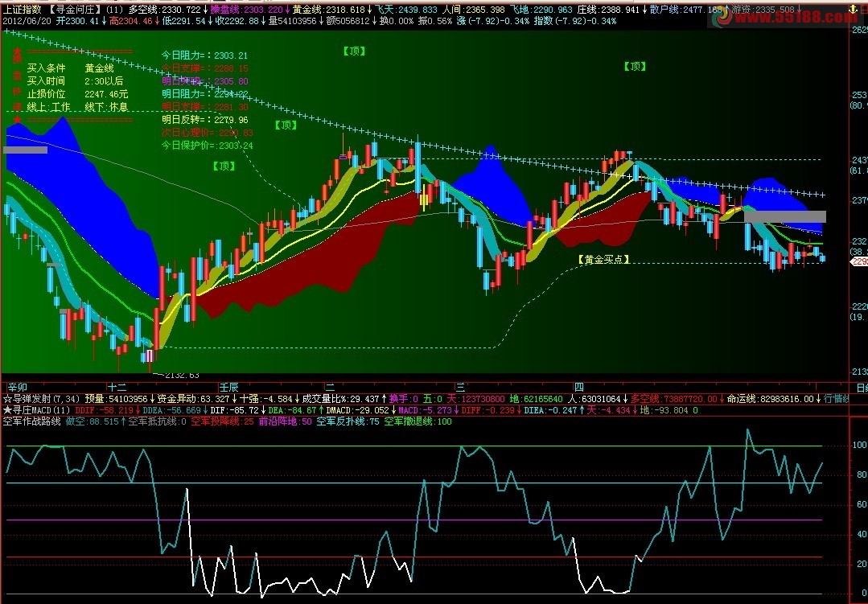868x604 pixels.
Task: Click the low-price label 2132.63
Action: pos(180,376)
